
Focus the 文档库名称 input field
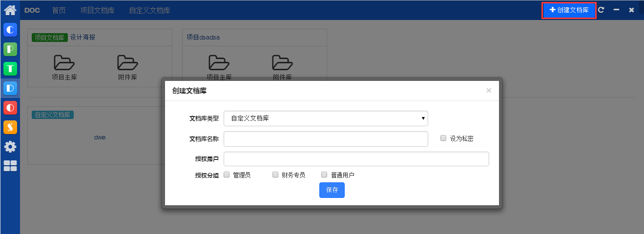(326, 138)
